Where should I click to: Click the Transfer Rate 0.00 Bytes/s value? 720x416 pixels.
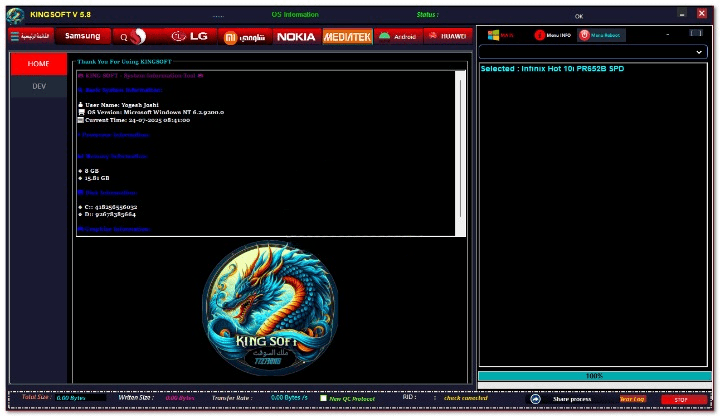pos(289,398)
